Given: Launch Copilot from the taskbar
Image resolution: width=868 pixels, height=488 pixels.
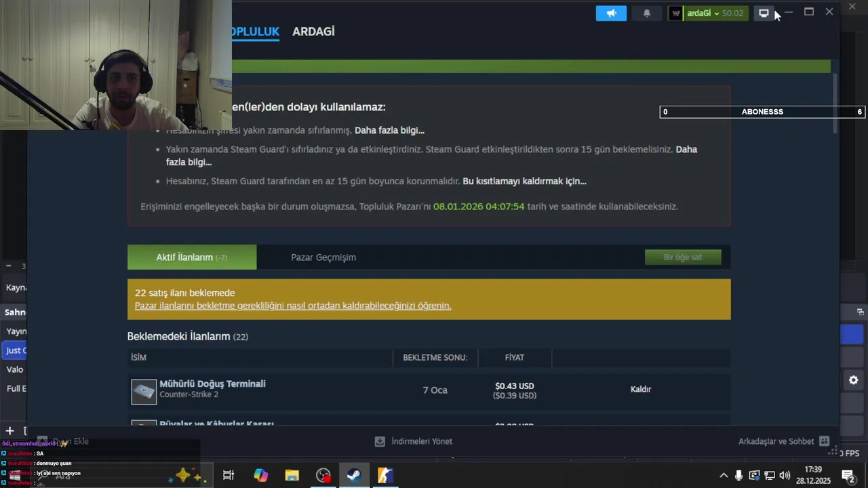Looking at the screenshot, I should [x=260, y=475].
